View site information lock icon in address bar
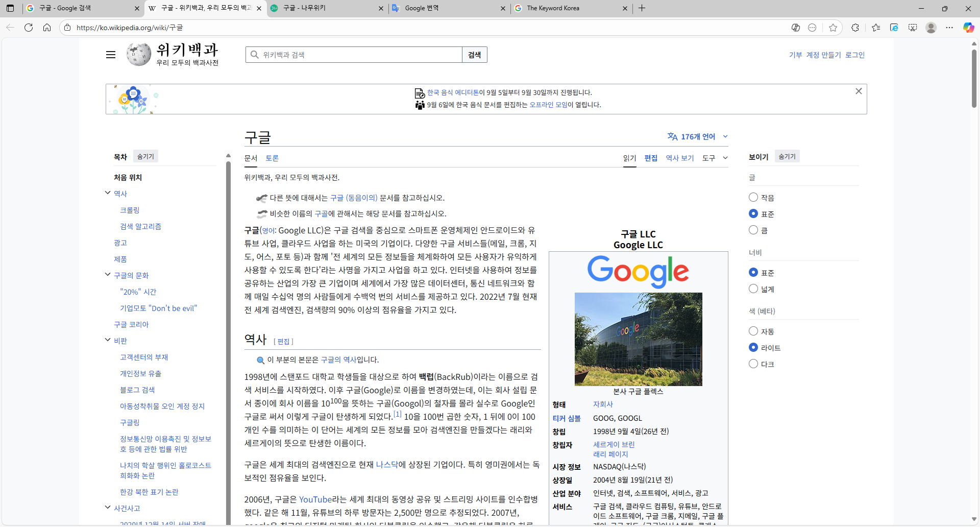The image size is (980, 527). click(x=67, y=28)
